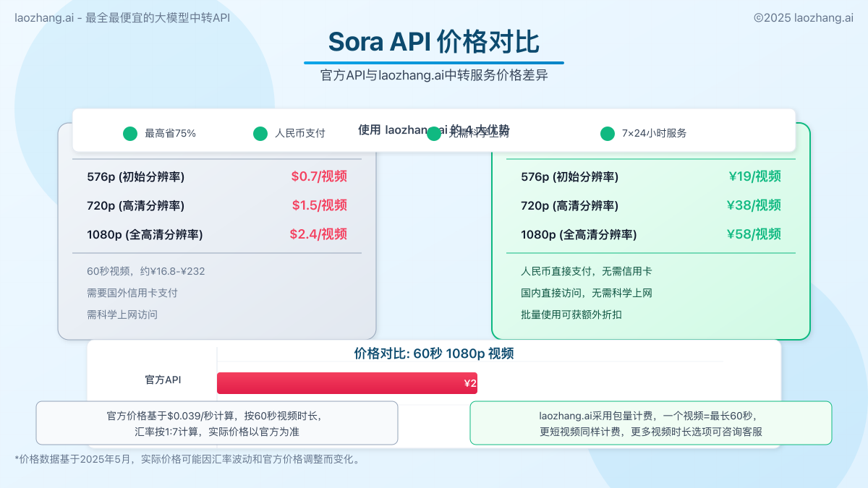Click the note box 官方价格基于$0.039/秒计算
Screen dimensions: 868x488
(217, 423)
